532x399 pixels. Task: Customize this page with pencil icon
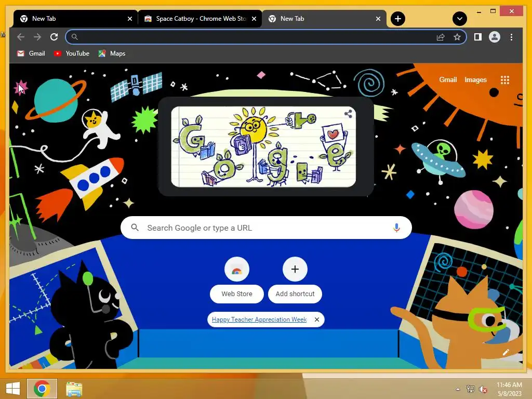[x=506, y=353]
